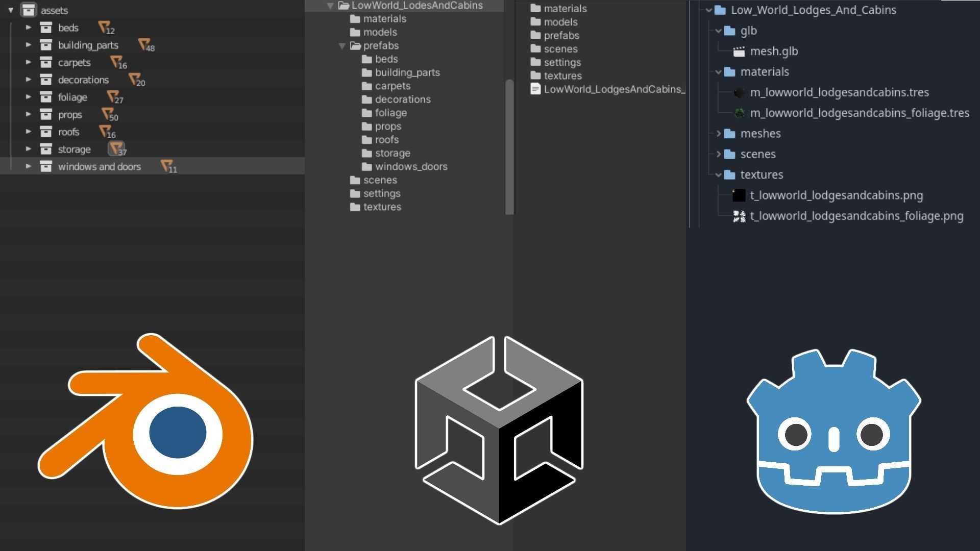Open the settings folder in right list
The width and height of the screenshot is (980, 551).
562,62
